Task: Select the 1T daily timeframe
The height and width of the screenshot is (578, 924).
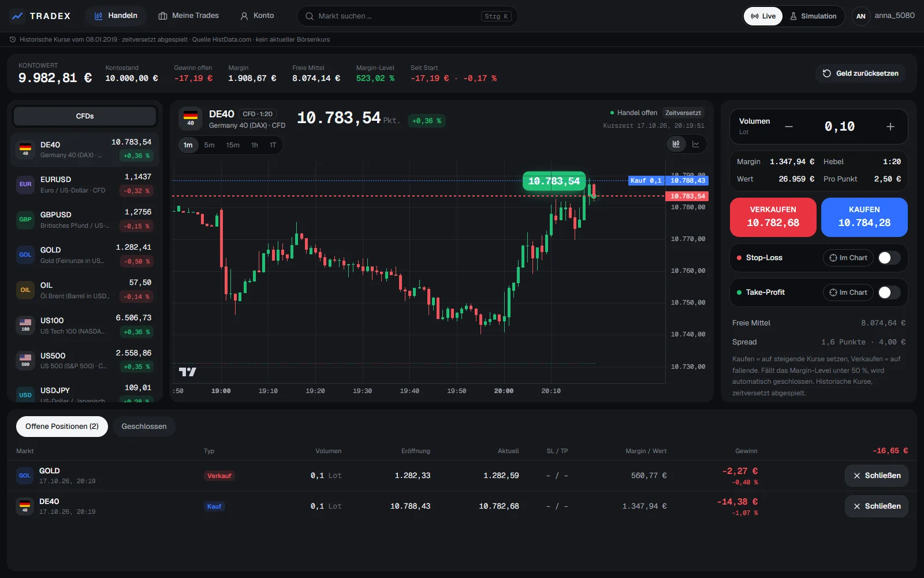Action: pos(273,145)
